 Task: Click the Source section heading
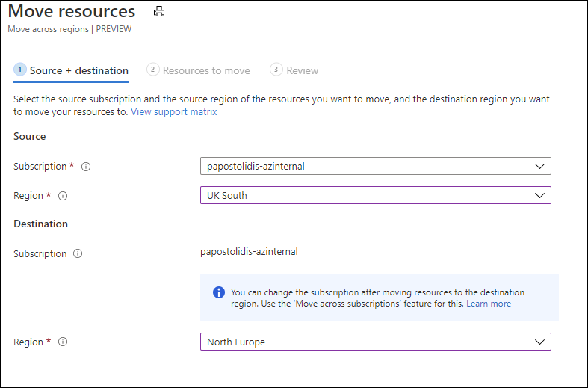coord(30,136)
